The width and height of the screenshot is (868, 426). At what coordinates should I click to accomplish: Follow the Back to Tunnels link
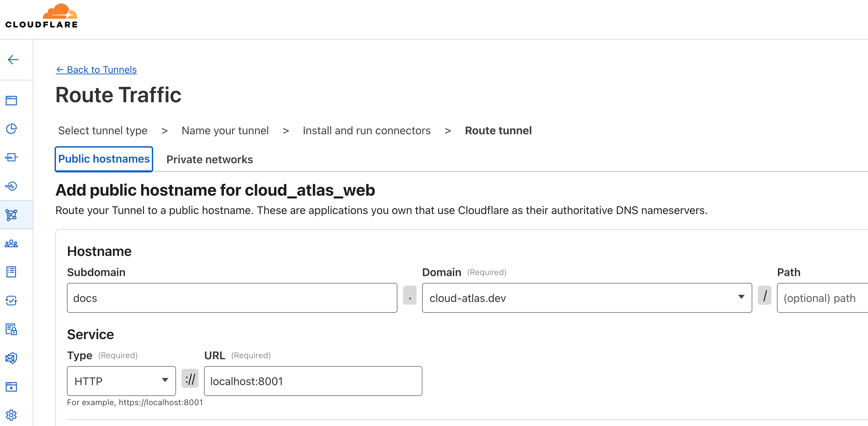[96, 70]
